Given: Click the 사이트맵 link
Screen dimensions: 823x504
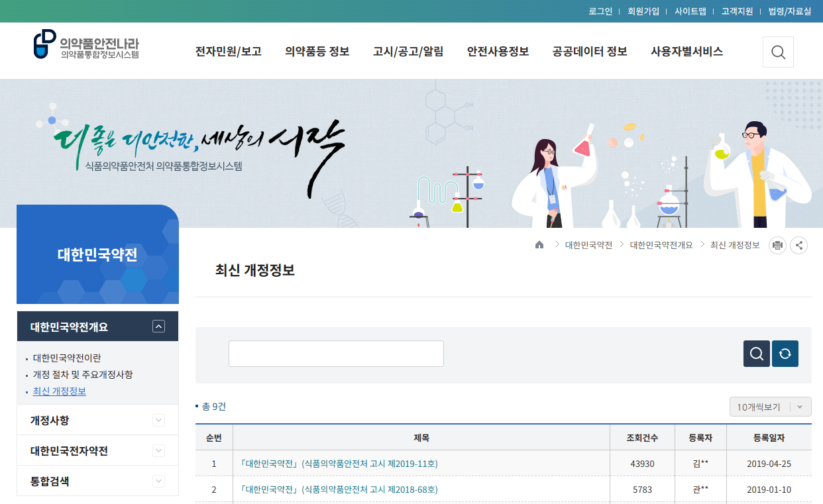Looking at the screenshot, I should click(690, 11).
